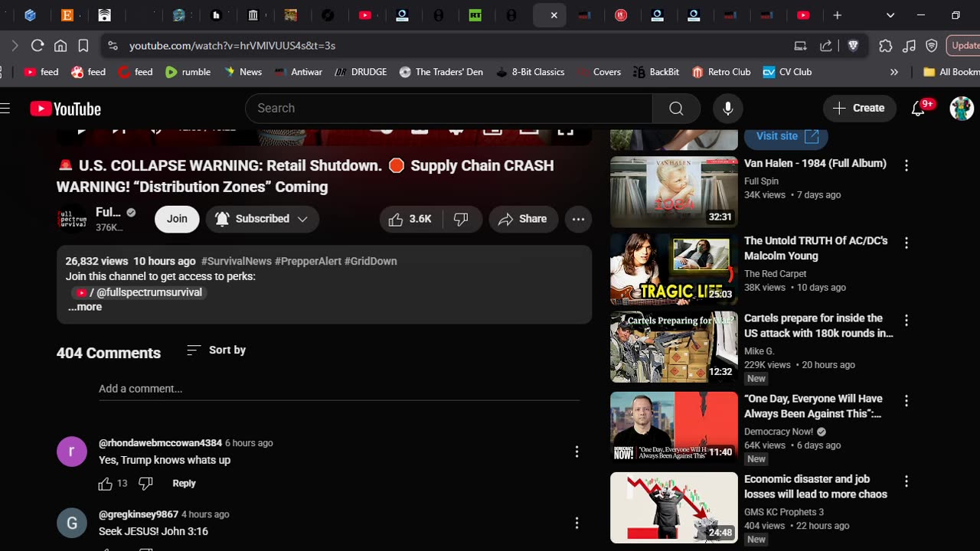Open the DRUDGE bookmark
980x551 pixels.
click(x=361, y=72)
